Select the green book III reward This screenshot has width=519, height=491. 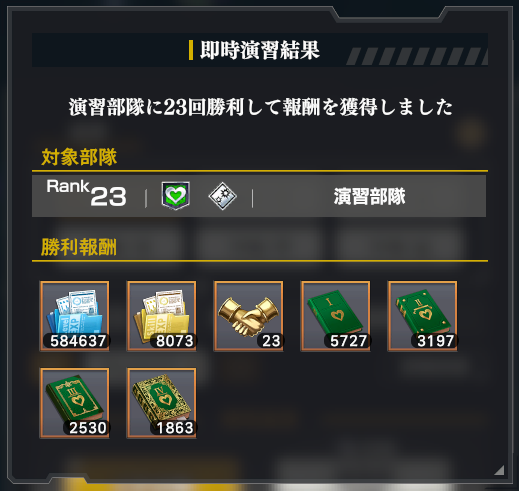click(74, 403)
